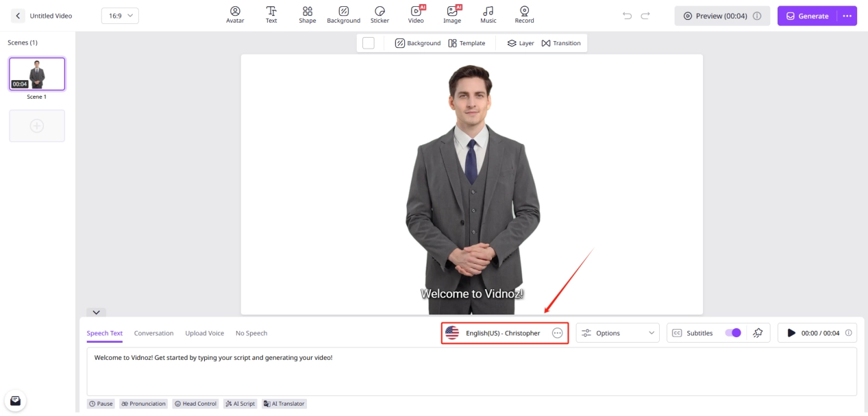Click the Preview (00:04) button
Screen dimensions: 868x416
(721, 16)
